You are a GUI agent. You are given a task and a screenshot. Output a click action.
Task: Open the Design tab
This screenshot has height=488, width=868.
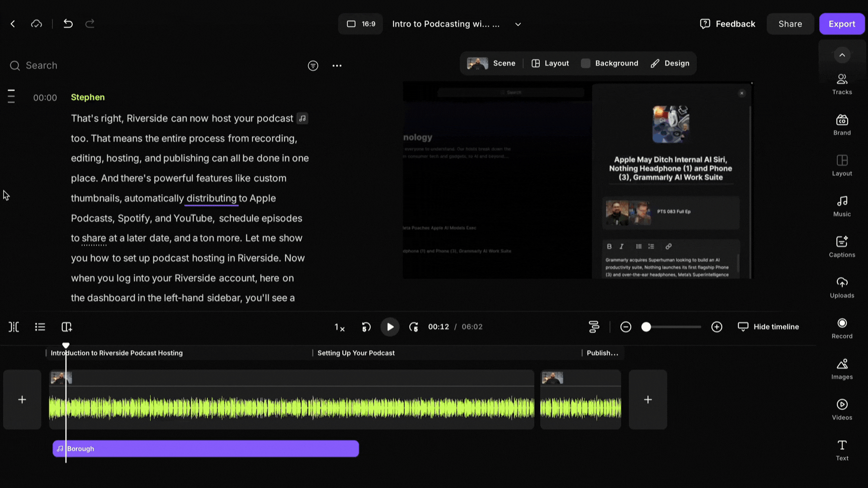click(670, 63)
